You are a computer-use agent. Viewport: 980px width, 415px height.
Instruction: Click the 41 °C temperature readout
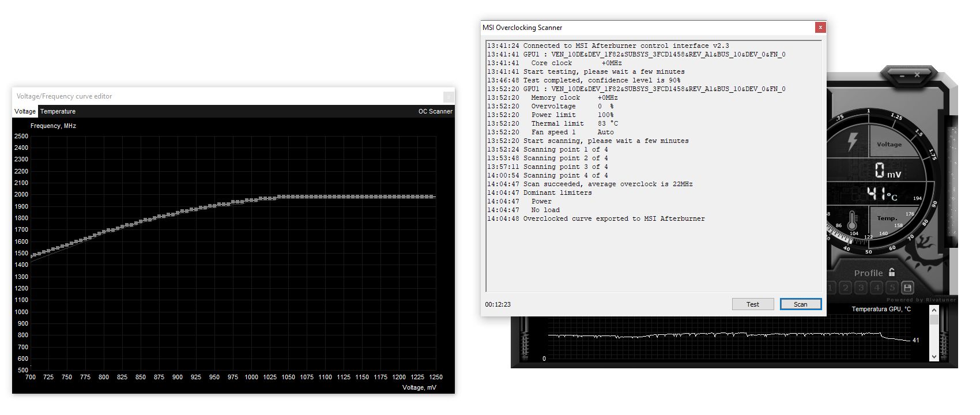(x=883, y=194)
